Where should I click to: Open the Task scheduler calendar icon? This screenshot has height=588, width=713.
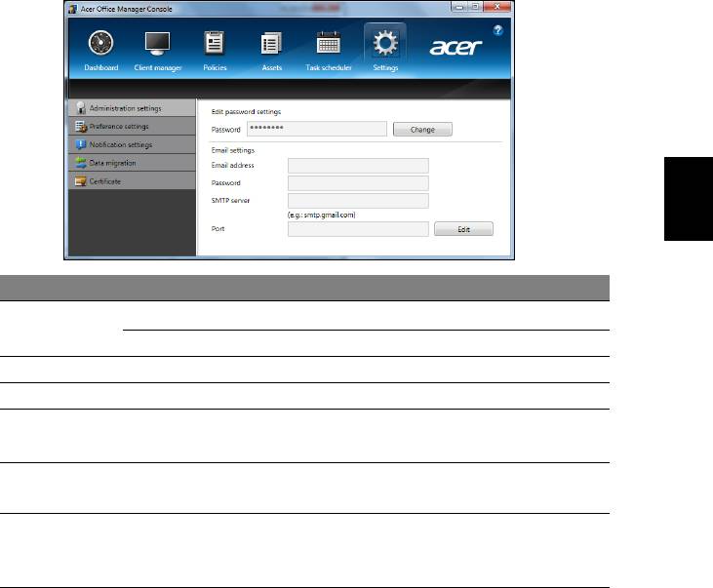tap(328, 44)
